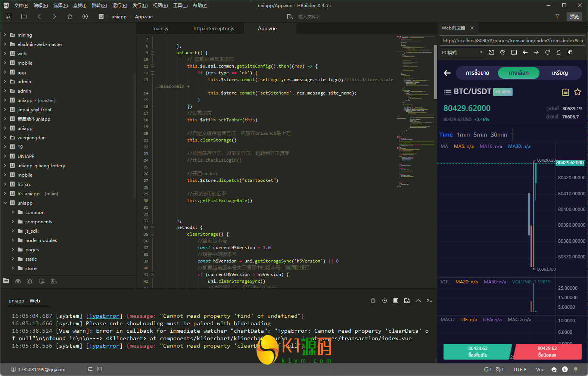This screenshot has width=588, height=376.
Task: Switch to the http.interceptor.js editor tab
Action: [x=214, y=28]
